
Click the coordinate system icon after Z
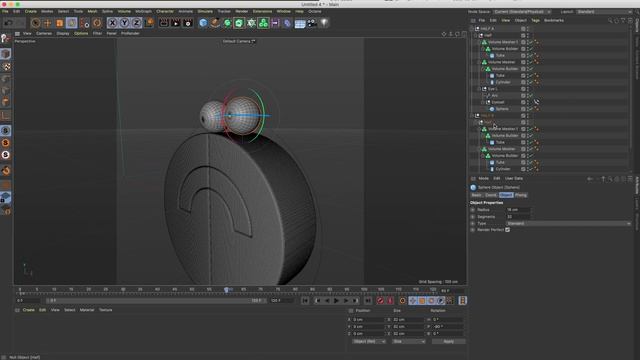tap(149, 23)
